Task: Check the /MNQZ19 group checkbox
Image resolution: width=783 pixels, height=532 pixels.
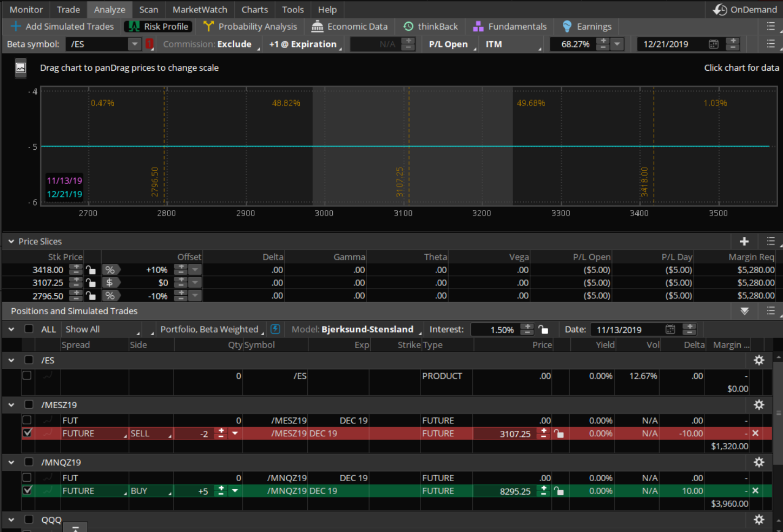Action: 29,462
